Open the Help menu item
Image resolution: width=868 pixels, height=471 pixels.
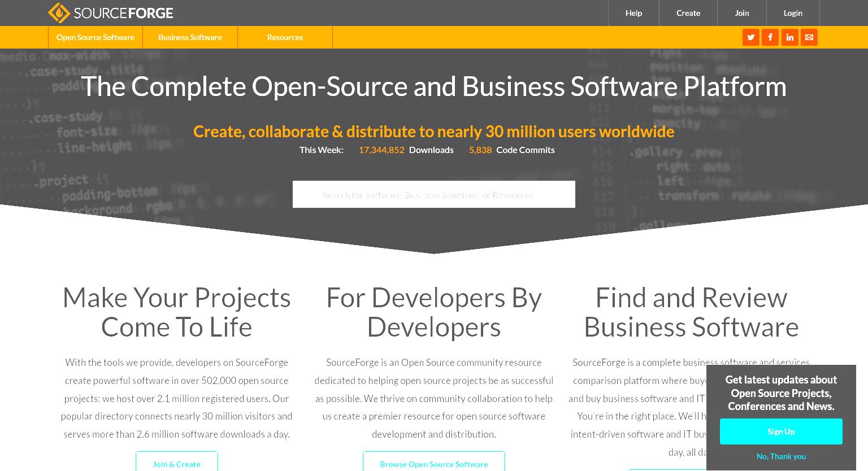tap(633, 13)
